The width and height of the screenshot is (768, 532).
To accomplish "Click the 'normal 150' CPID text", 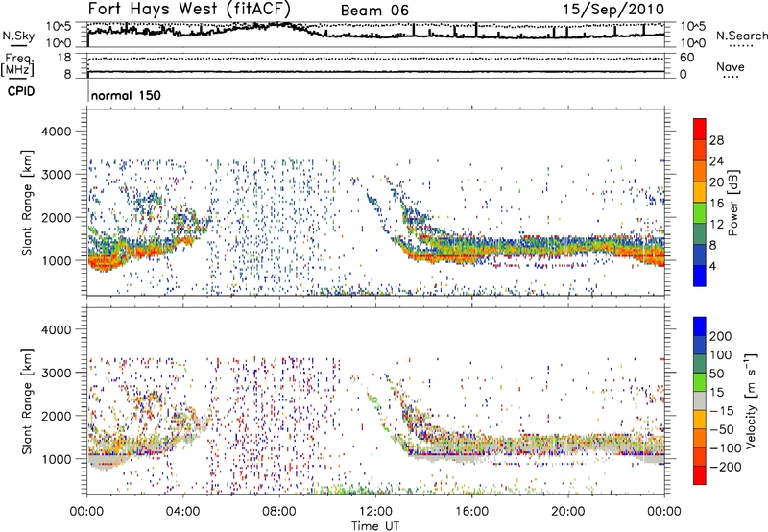I will click(126, 95).
